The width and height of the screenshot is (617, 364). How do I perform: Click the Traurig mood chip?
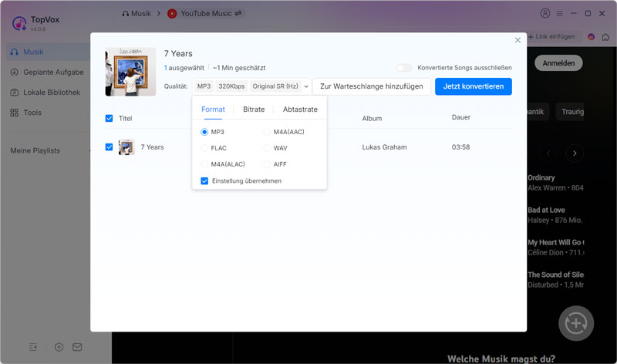[x=570, y=112]
